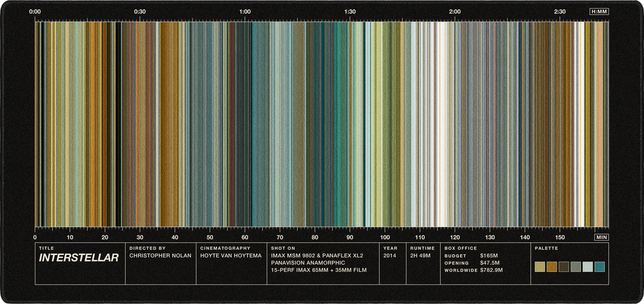The width and height of the screenshot is (644, 304).
Task: Click the 120 minute axis label
Action: pos(455,237)
